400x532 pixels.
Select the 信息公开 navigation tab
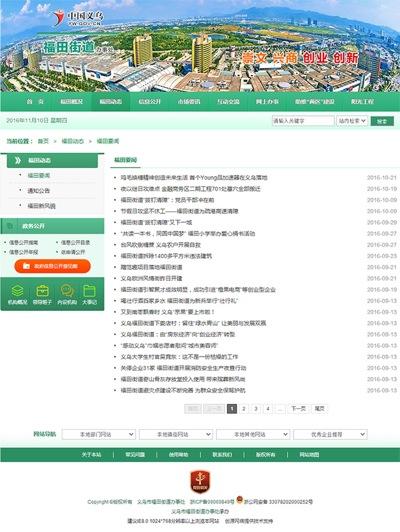click(x=150, y=102)
